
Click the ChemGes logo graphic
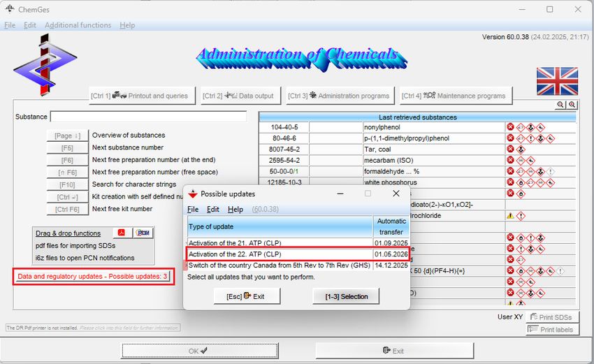click(45, 64)
